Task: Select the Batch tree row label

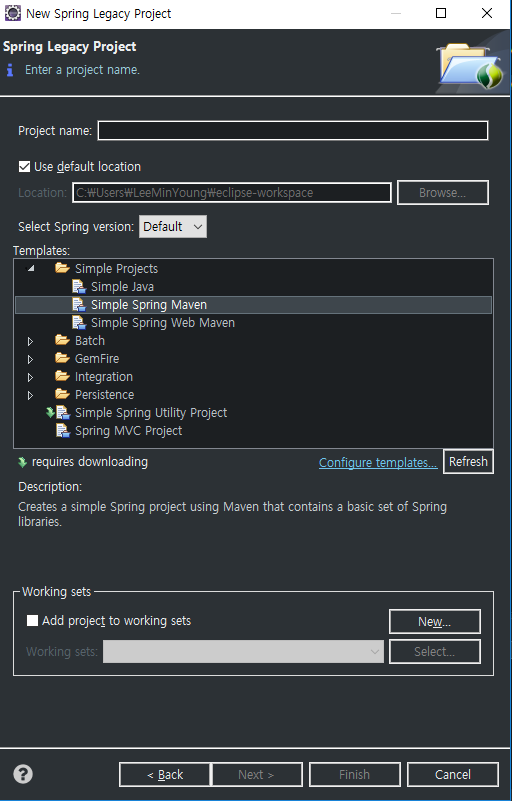Action: [90, 340]
